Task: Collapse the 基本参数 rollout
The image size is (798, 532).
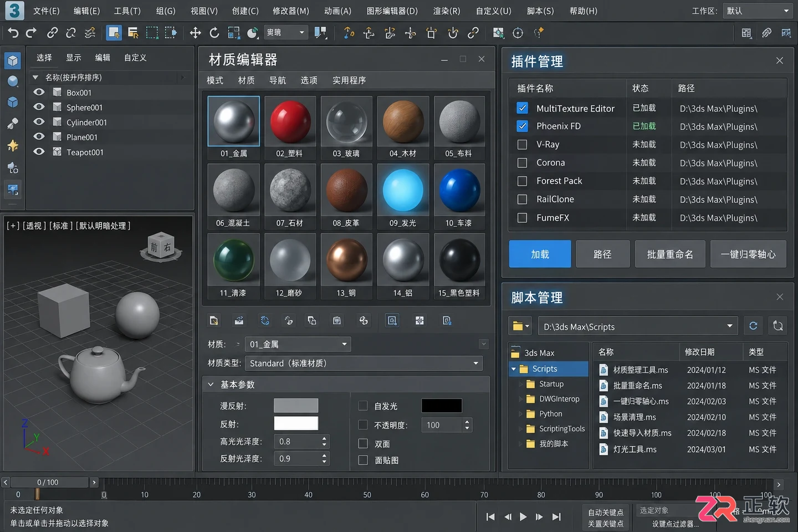Action: [x=211, y=384]
